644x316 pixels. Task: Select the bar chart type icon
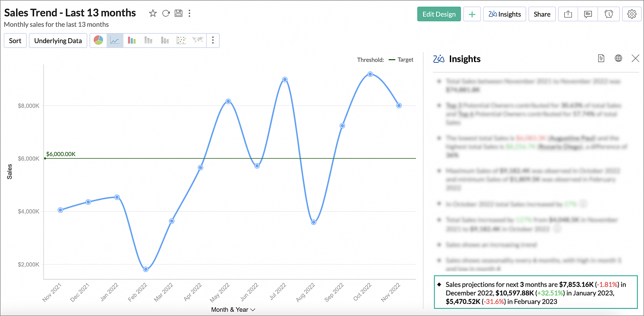coord(132,40)
